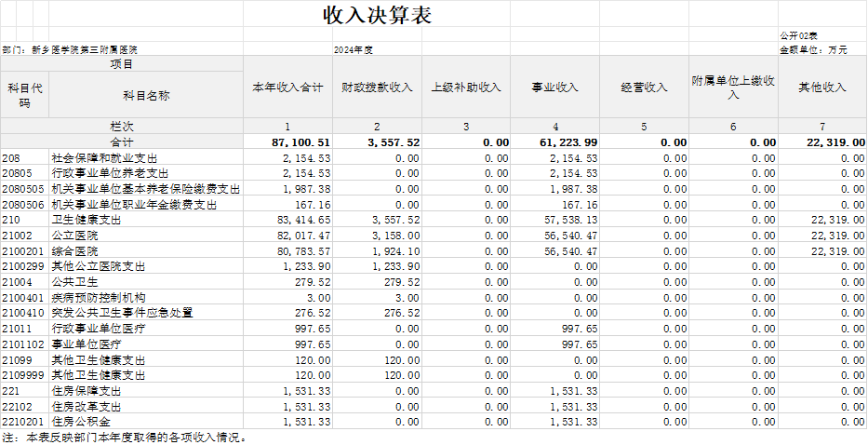This screenshot has width=868, height=445.
Task: Select the 事业收入 column header
Action: (555, 88)
